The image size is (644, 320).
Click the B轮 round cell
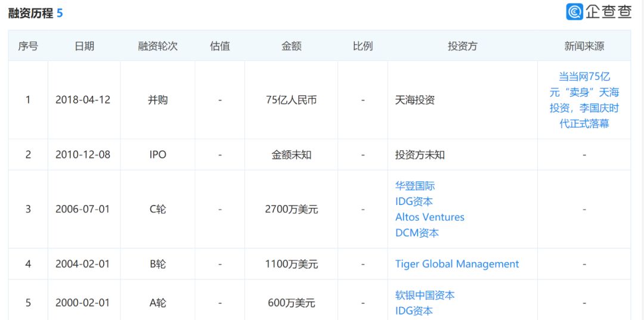157,264
